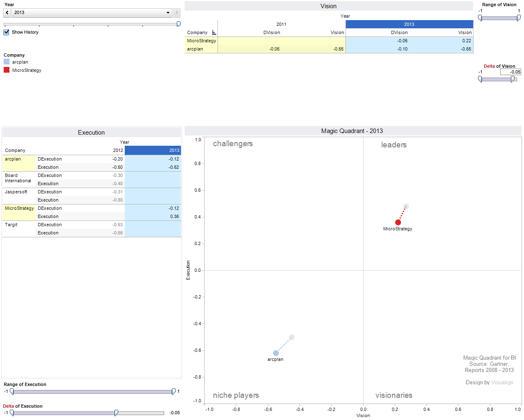Click the faded arcplan history point

pyautogui.click(x=292, y=337)
